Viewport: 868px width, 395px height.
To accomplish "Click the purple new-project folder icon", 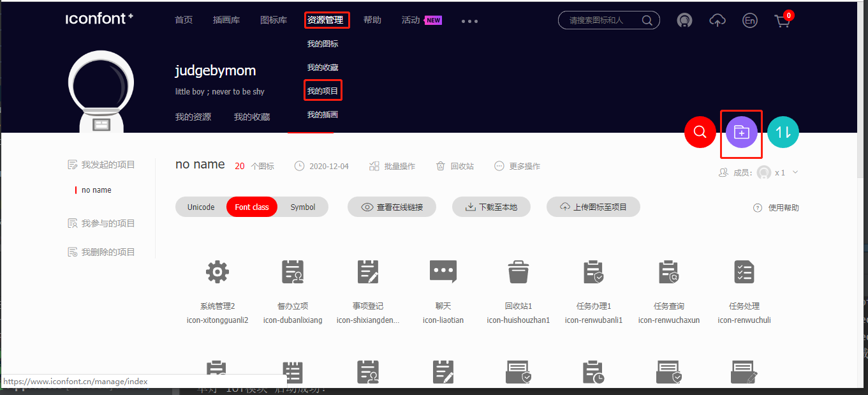I will [x=741, y=132].
